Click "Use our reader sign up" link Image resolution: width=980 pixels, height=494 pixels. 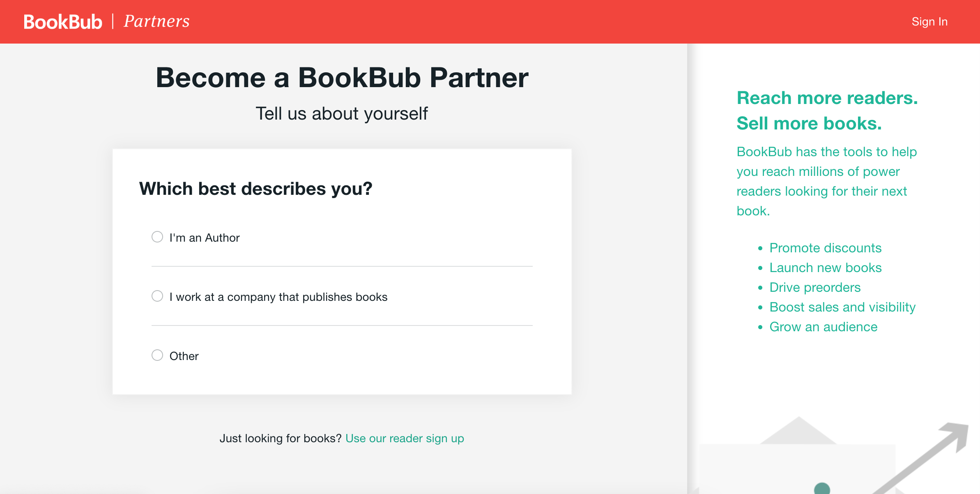[405, 438]
